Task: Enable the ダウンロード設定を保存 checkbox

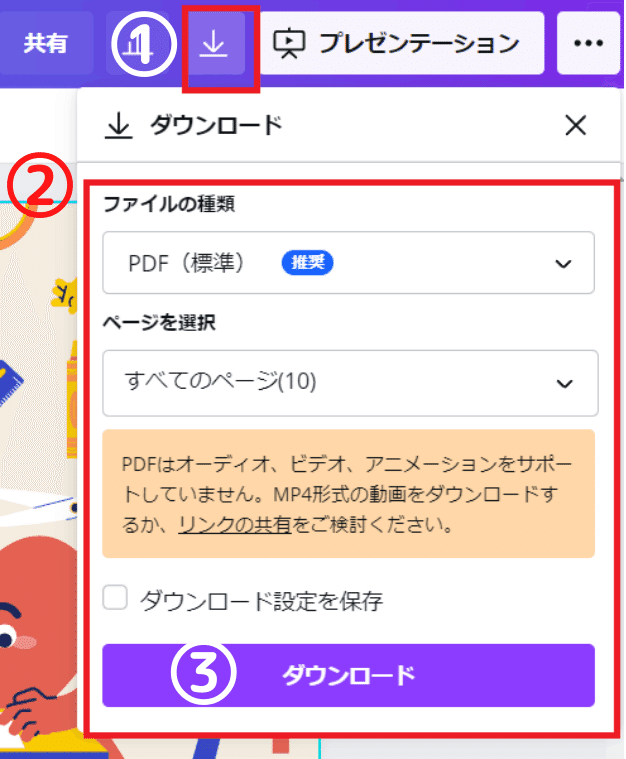Action: point(115,597)
